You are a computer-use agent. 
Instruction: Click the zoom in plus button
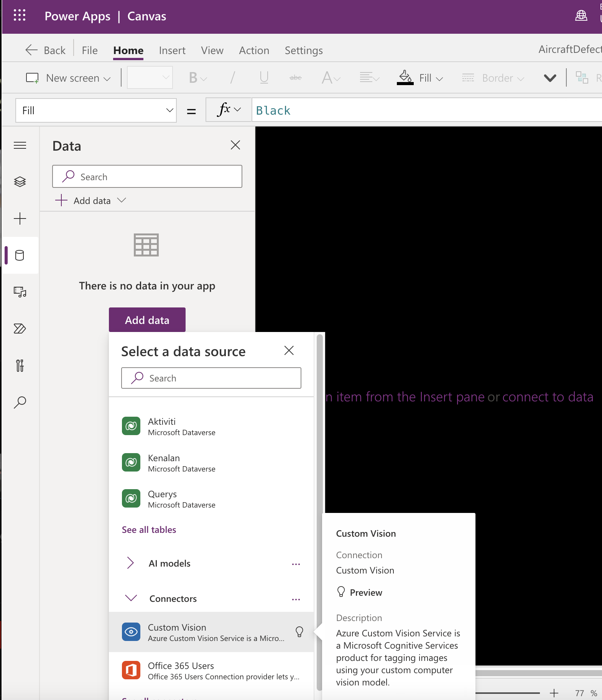[x=554, y=693]
